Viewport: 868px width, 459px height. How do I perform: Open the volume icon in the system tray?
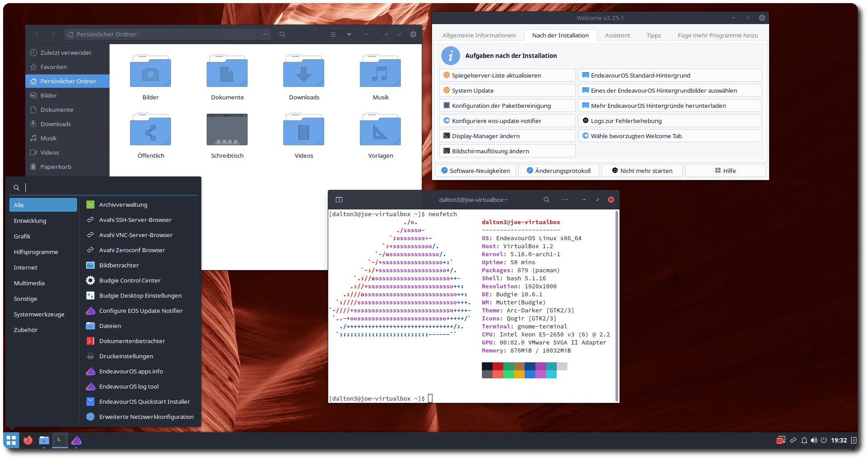pos(814,440)
